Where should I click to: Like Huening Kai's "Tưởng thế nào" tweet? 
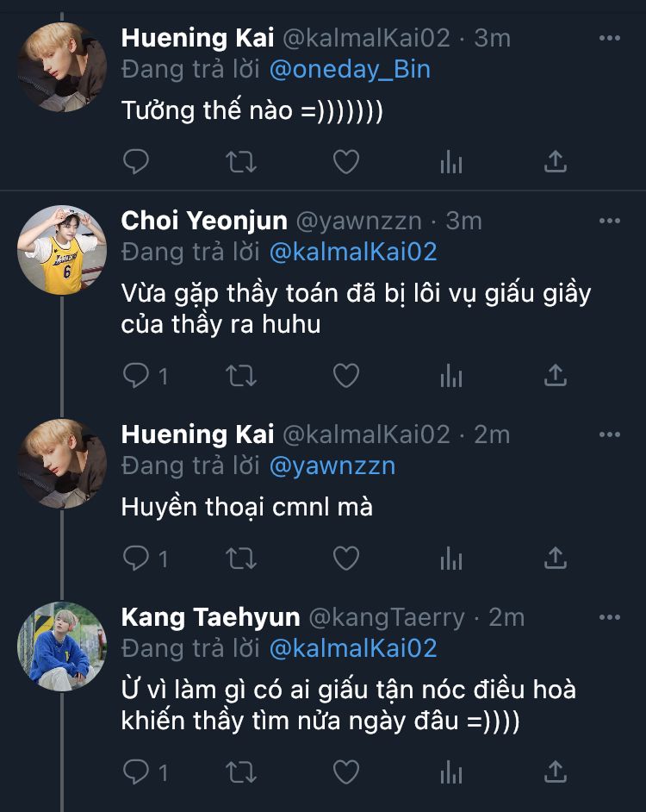346,161
